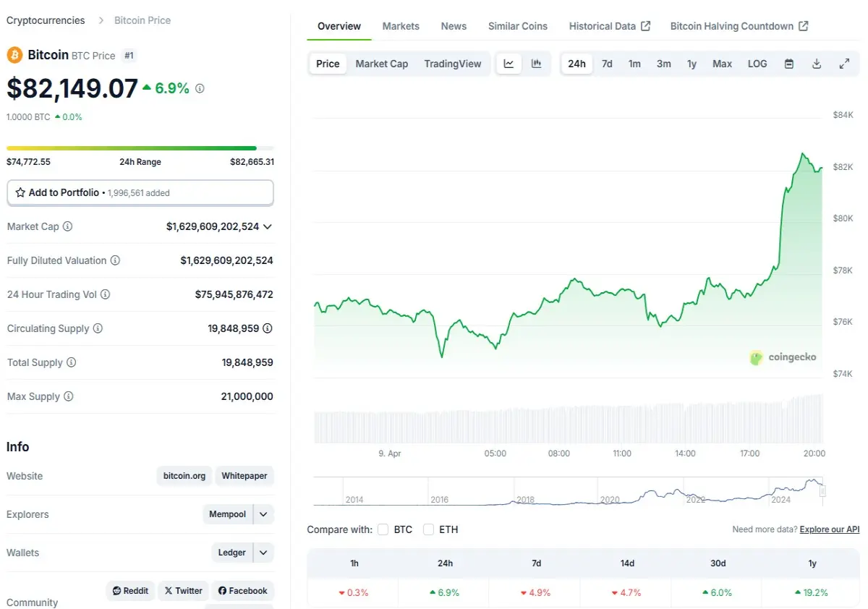Image resolution: width=868 pixels, height=609 pixels.
Task: Check the BTC compare checkbox
Action: [x=383, y=529]
